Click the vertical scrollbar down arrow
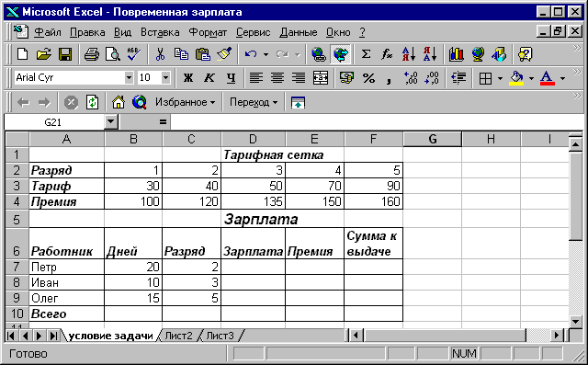Viewport: 588px width, 365px height. [x=576, y=321]
